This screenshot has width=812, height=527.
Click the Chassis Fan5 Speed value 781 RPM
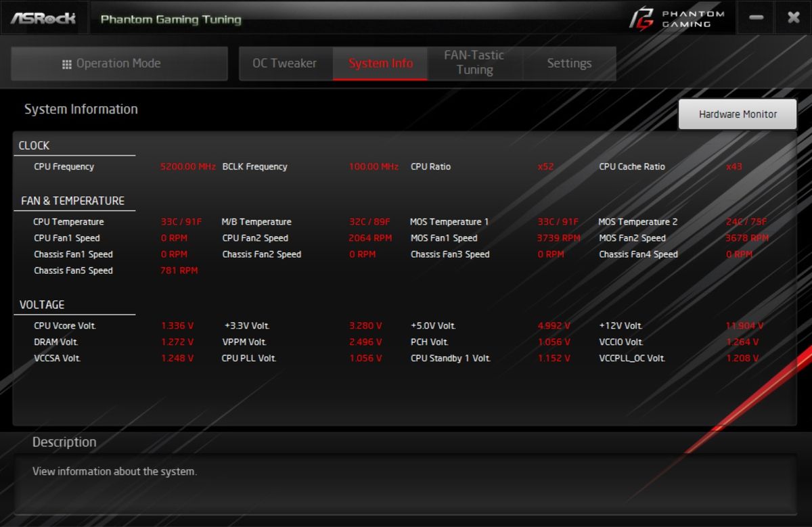179,271
